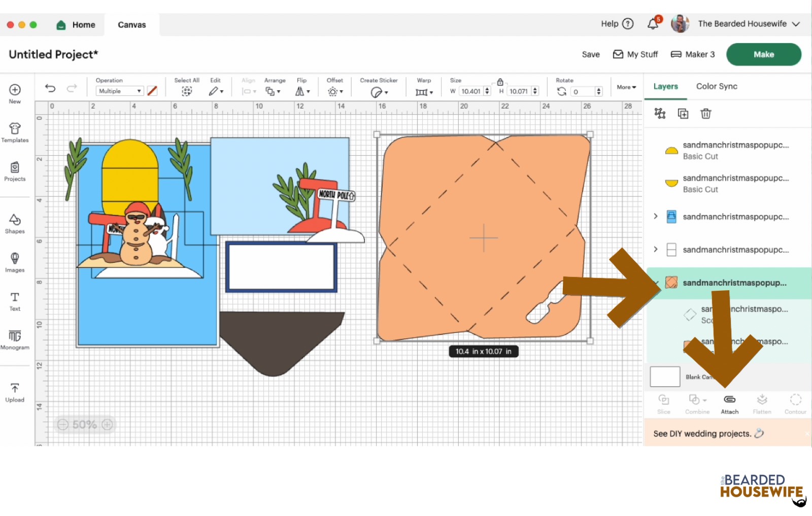Click the Rotate icon

(562, 91)
